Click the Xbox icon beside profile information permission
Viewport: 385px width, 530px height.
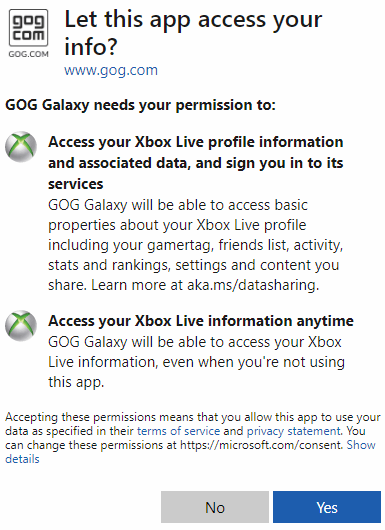pyautogui.click(x=21, y=147)
